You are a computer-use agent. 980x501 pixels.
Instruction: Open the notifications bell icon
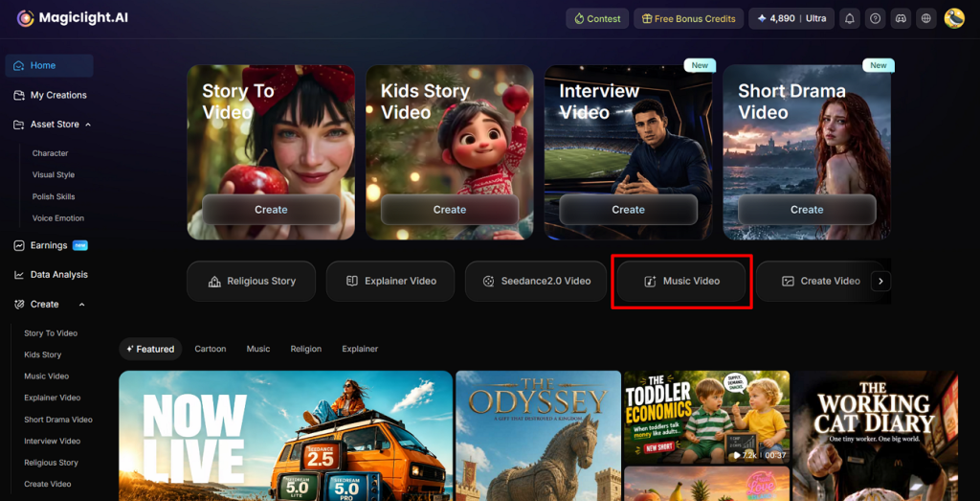click(850, 19)
